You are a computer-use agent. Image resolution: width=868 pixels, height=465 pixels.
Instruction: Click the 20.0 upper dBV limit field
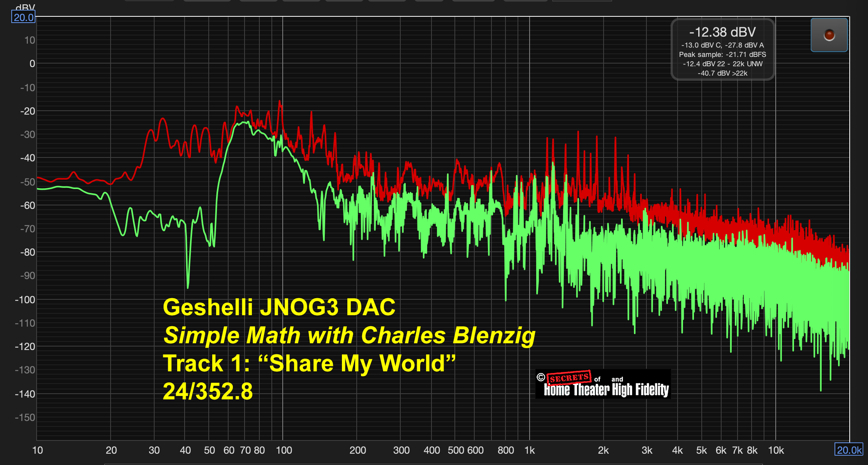[23, 17]
